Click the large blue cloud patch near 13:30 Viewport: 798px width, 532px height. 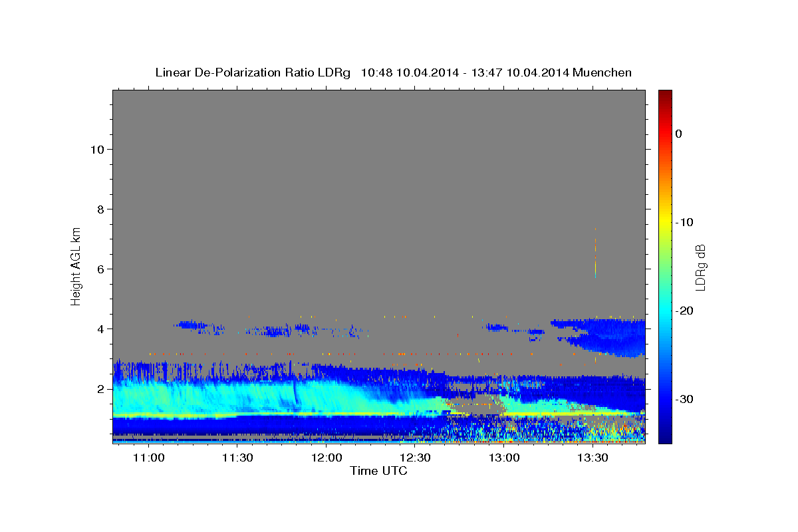pyautogui.click(x=606, y=338)
